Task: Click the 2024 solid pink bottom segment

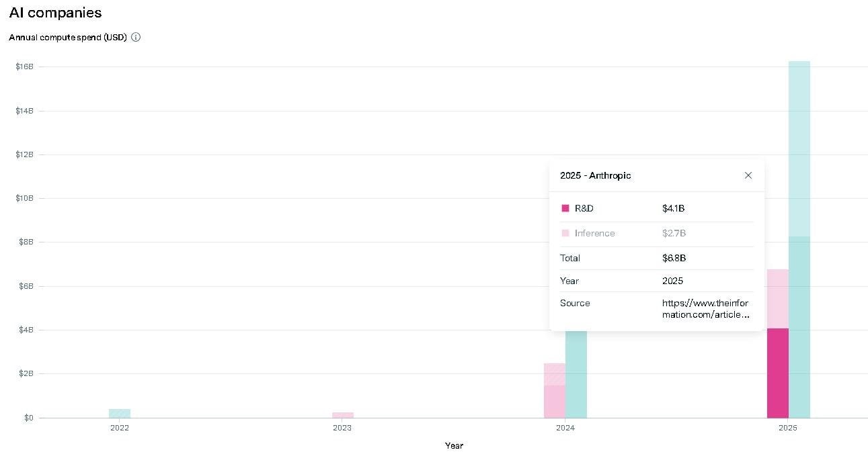Action: pos(555,402)
